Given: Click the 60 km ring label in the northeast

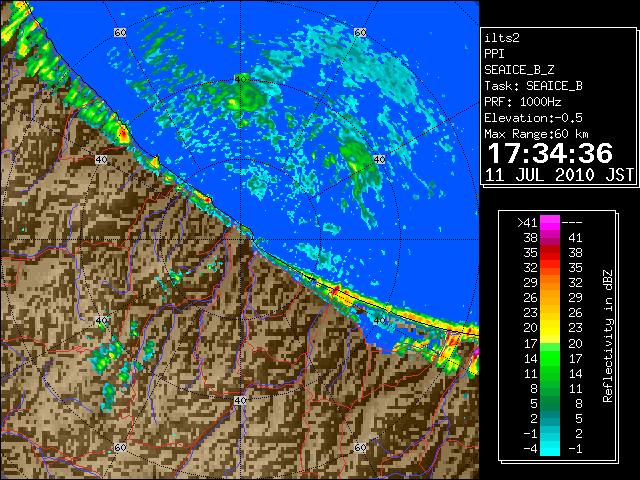Looking at the screenshot, I should pyautogui.click(x=360, y=32).
